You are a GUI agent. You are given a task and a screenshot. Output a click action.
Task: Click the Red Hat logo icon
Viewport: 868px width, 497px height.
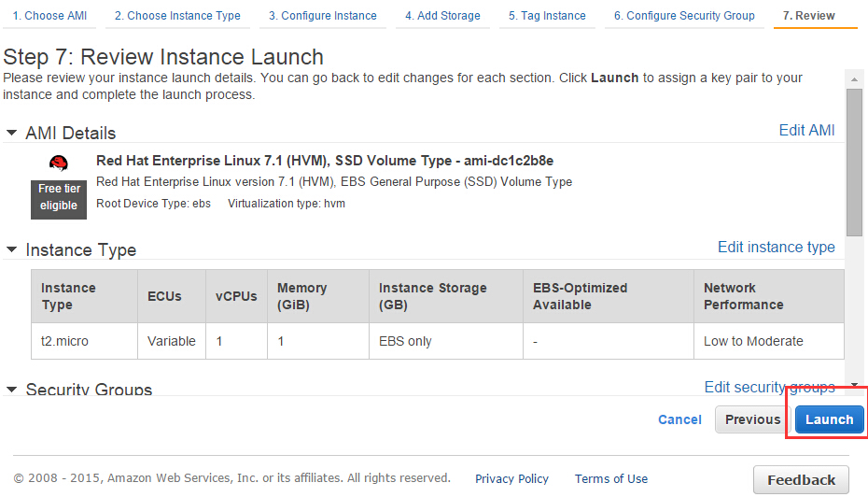(59, 163)
